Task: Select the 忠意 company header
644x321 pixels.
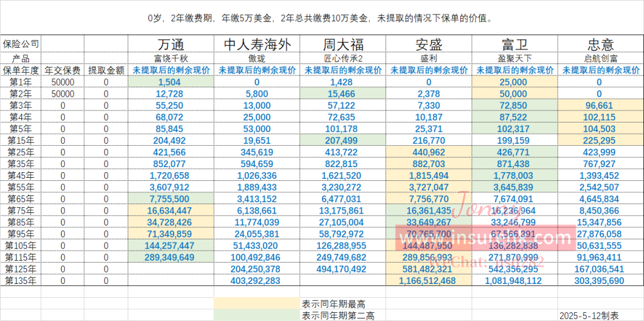Action: point(601,44)
